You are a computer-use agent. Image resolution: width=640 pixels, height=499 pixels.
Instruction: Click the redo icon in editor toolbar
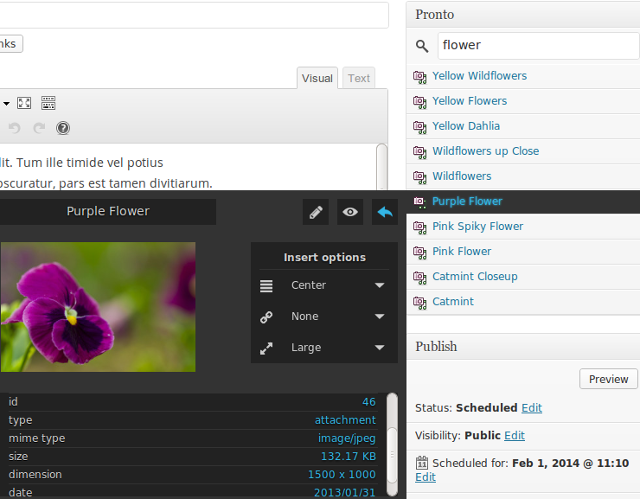tap(39, 128)
